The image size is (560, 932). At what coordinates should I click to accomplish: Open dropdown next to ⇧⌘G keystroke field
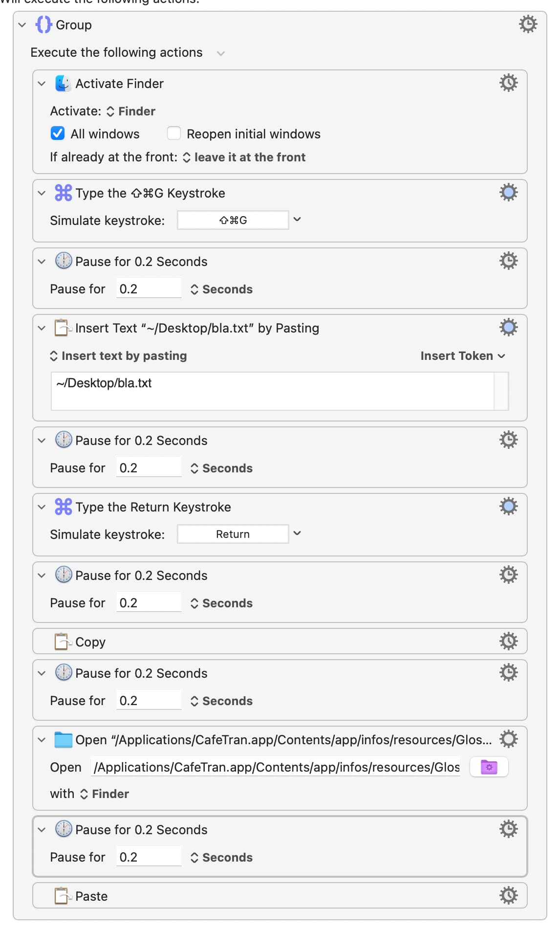point(297,220)
